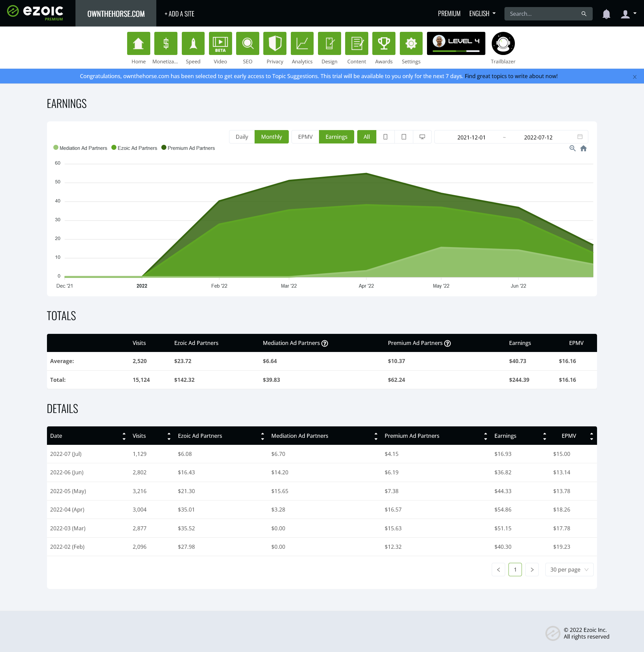644x652 pixels.
Task: Open the Settings gear icon
Action: [411, 43]
